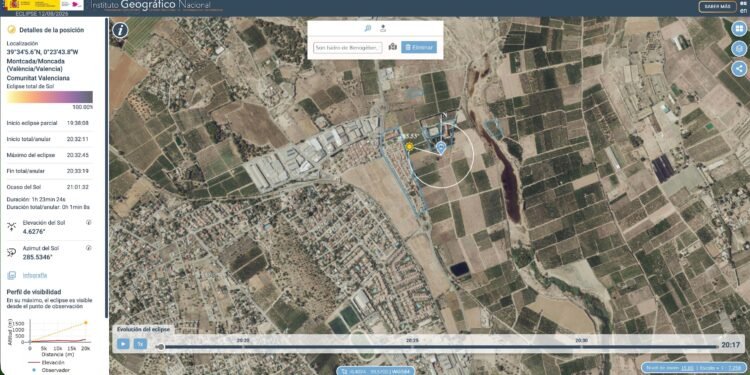Click the 'Inicio eclipse parcial' time 19:38:08

coord(78,123)
